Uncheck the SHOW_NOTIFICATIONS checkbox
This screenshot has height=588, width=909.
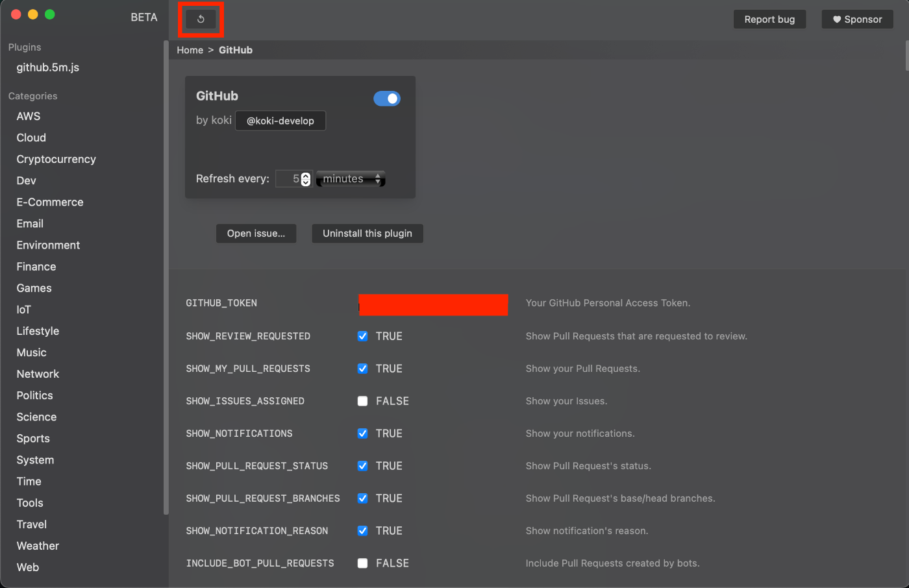coord(363,434)
